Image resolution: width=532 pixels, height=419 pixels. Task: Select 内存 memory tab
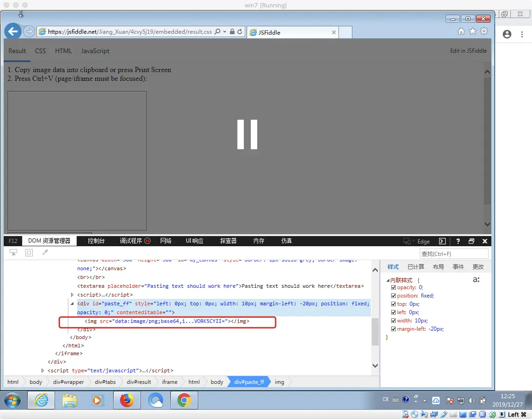click(259, 241)
